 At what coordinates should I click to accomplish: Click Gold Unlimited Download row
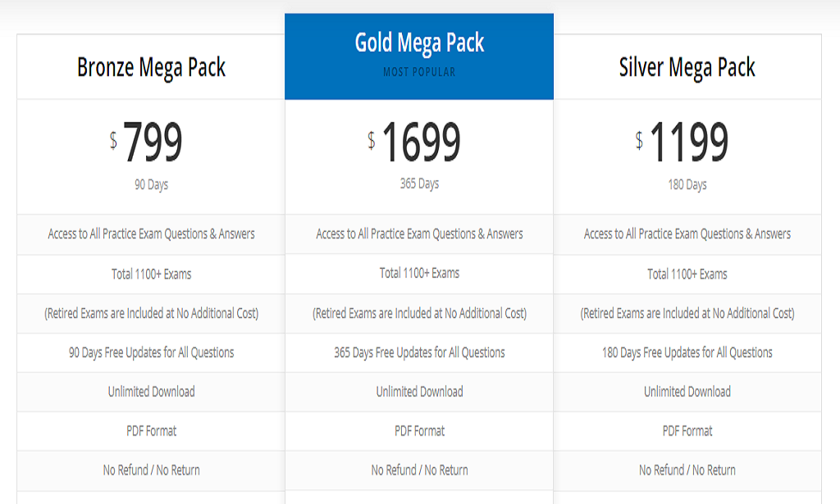point(419,392)
